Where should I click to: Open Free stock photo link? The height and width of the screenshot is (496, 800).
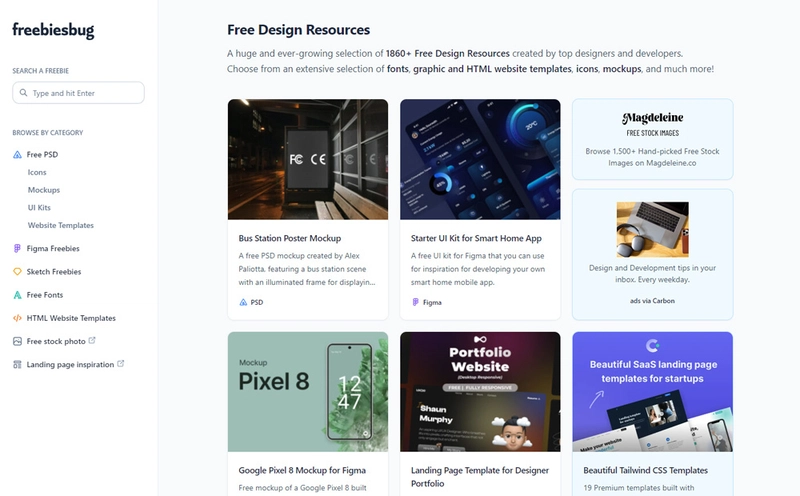[x=56, y=341]
